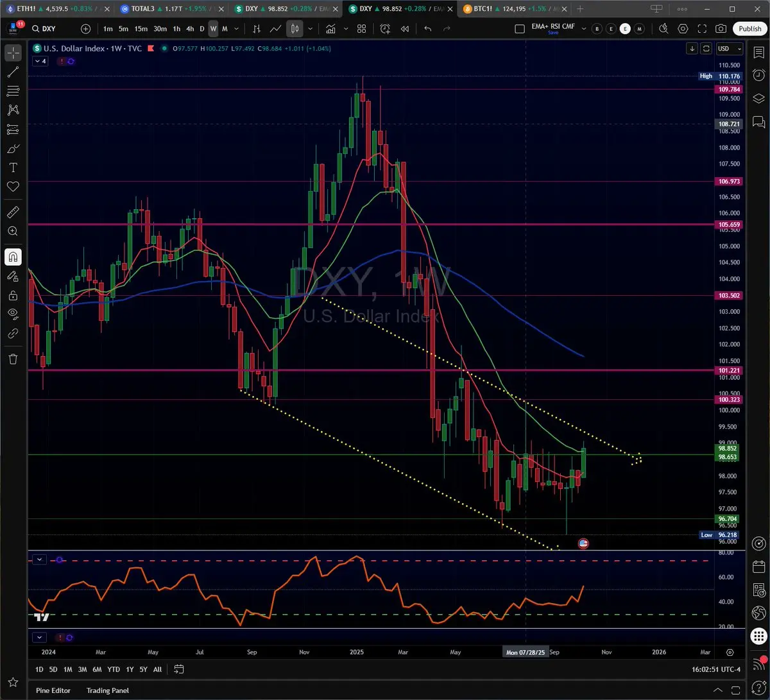Viewport: 770px width, 700px height.
Task: Select the 5Y date range
Action: tap(143, 669)
